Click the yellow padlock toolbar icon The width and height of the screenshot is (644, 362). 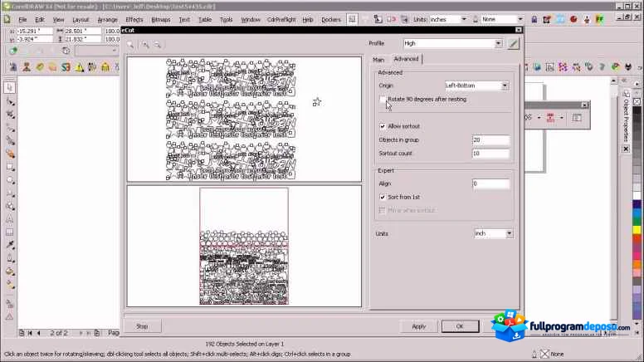click(x=105, y=67)
